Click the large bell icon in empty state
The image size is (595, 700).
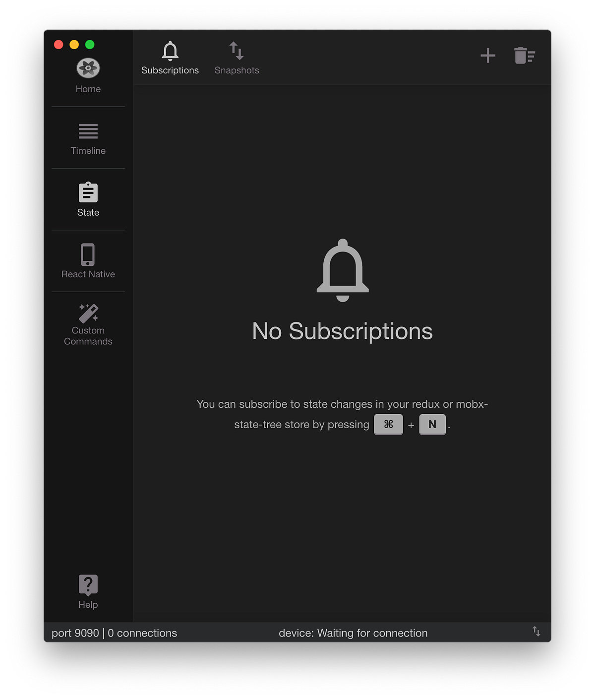[343, 270]
